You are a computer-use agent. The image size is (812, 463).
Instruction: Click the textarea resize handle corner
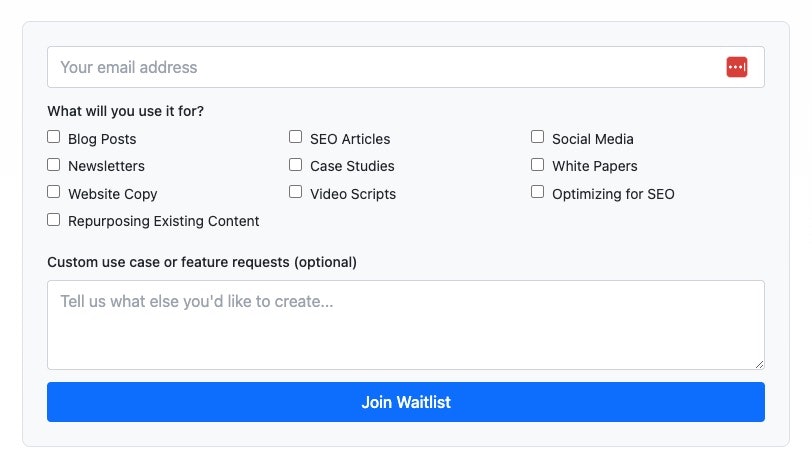click(x=759, y=364)
